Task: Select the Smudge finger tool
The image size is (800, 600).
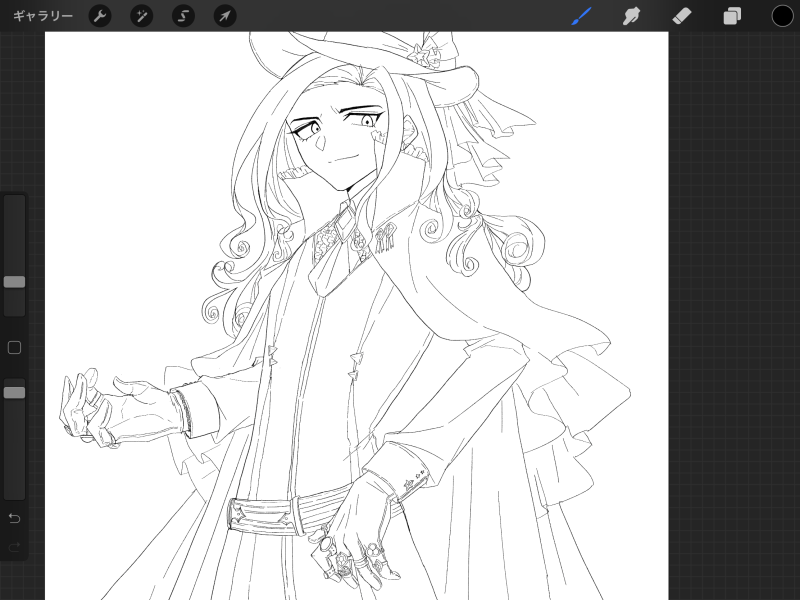Action: coord(632,16)
